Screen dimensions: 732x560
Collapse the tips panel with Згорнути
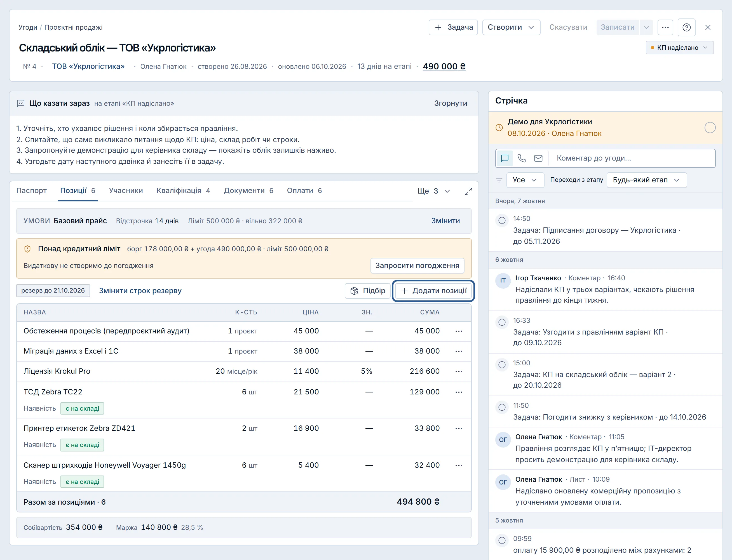coord(451,103)
